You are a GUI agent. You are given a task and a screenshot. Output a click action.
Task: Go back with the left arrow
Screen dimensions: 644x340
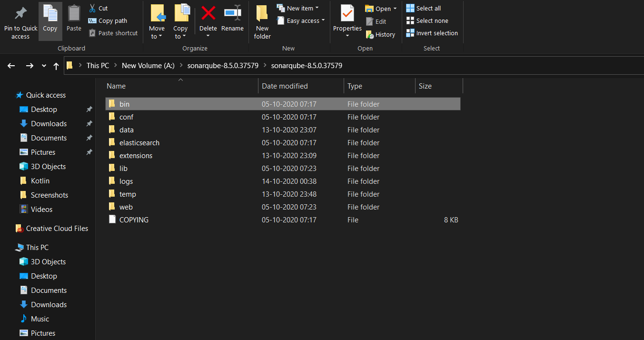point(11,66)
